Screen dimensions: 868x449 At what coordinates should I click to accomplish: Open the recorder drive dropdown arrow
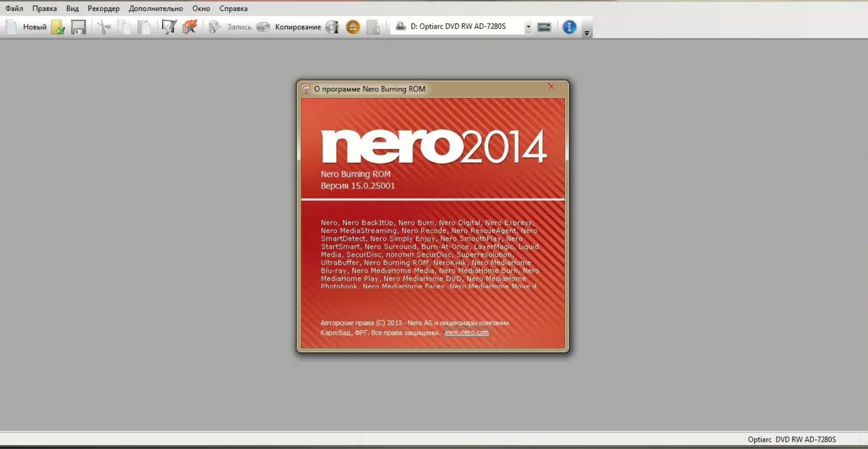coord(528,27)
